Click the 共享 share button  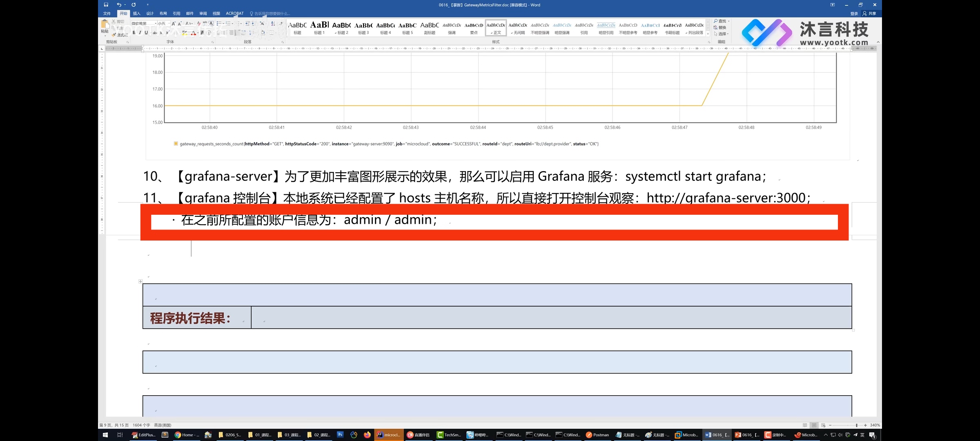(869, 13)
